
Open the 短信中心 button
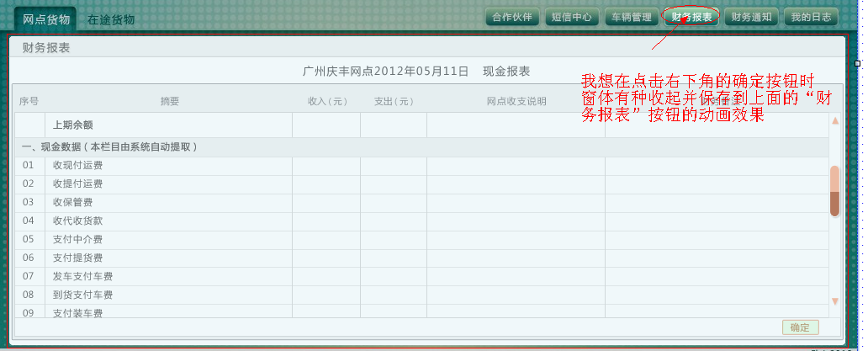coord(572,17)
